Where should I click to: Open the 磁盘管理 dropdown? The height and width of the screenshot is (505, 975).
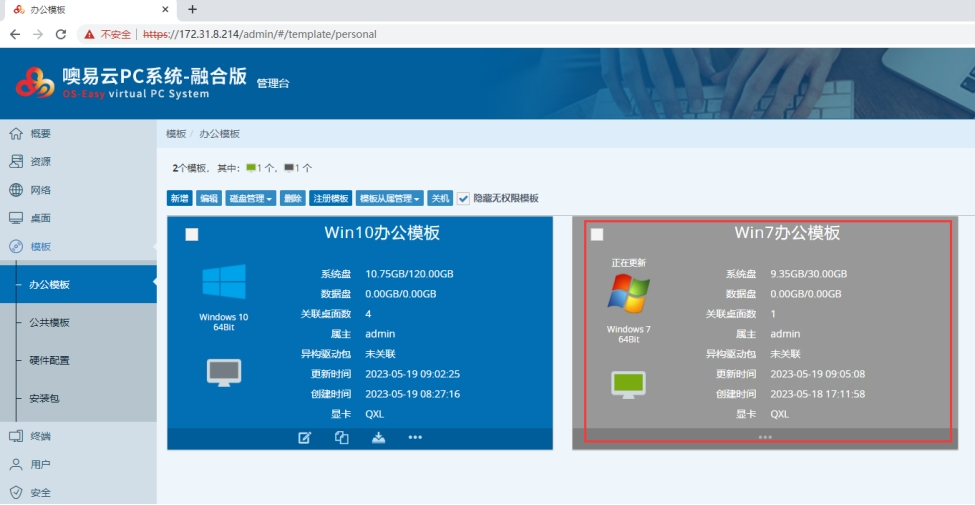pyautogui.click(x=250, y=198)
